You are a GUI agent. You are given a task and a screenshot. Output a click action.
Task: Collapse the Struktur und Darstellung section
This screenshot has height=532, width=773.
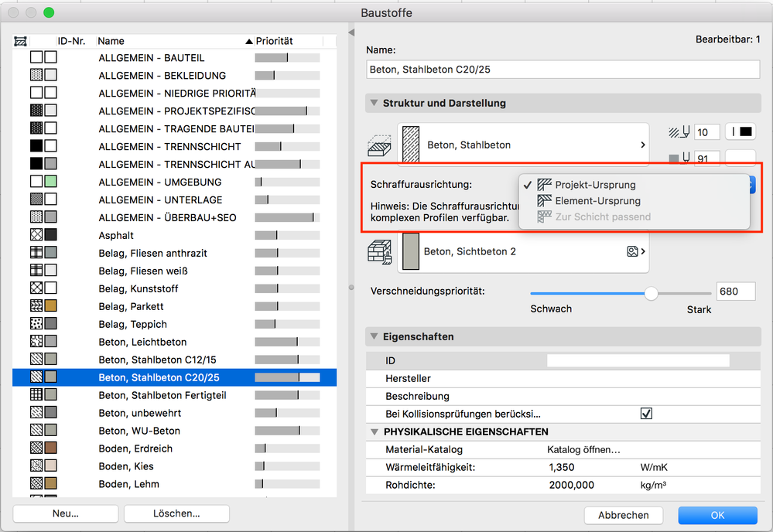373,103
